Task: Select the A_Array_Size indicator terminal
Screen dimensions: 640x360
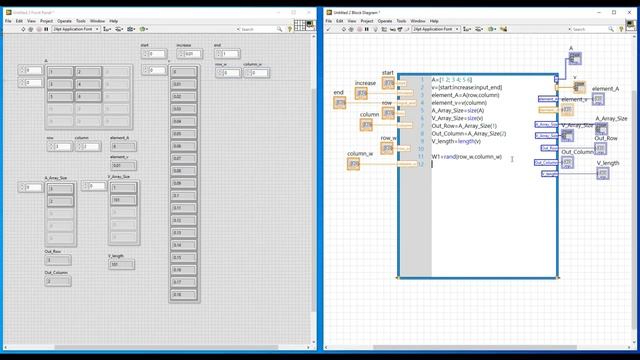Action: 601,129
